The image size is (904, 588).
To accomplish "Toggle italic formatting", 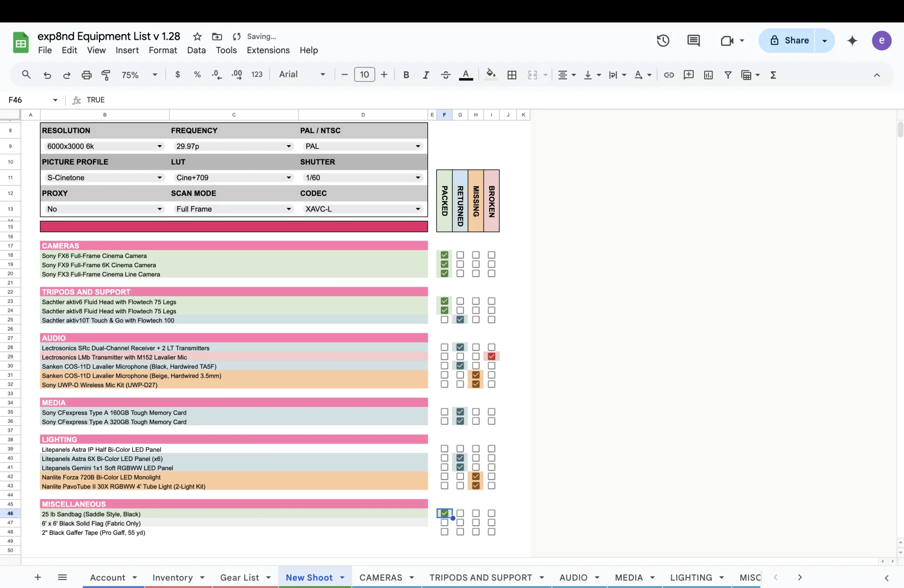I will tap(426, 75).
